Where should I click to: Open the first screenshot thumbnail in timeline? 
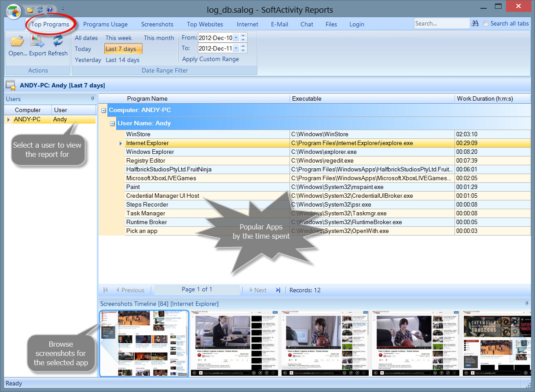(144, 343)
